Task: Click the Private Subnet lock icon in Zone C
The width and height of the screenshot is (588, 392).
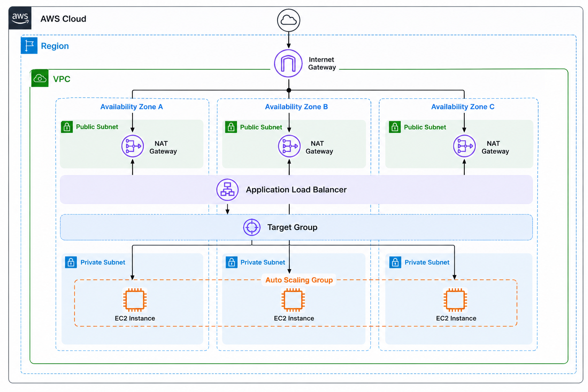Action: [x=395, y=262]
